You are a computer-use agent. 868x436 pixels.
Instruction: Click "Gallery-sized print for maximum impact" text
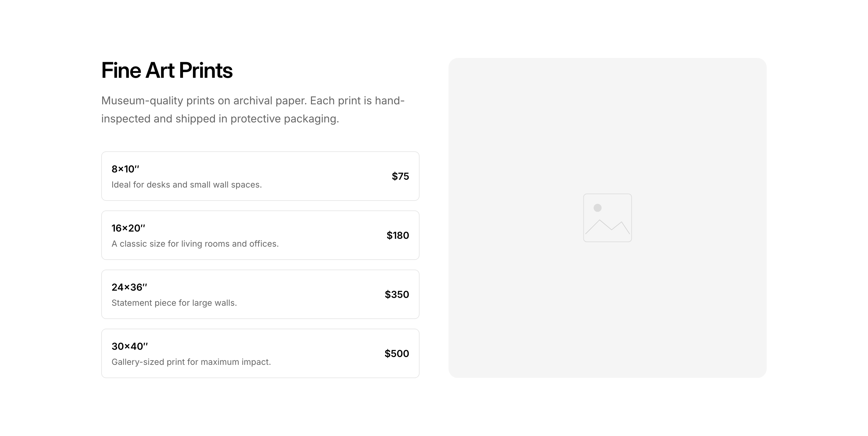click(191, 362)
